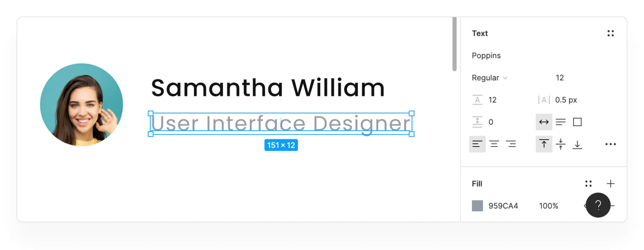The height and width of the screenshot is (250, 644).
Task: Enable auto width text resizing
Action: click(x=544, y=122)
